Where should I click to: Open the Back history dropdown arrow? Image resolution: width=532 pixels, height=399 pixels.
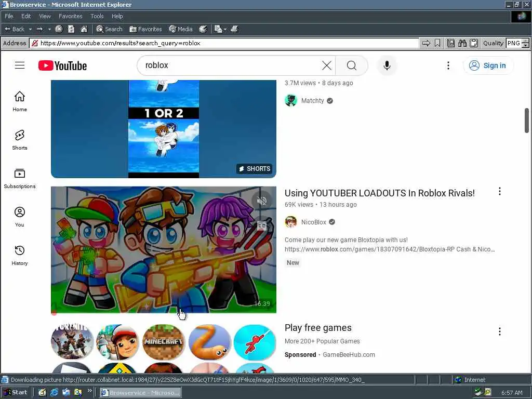[30, 29]
